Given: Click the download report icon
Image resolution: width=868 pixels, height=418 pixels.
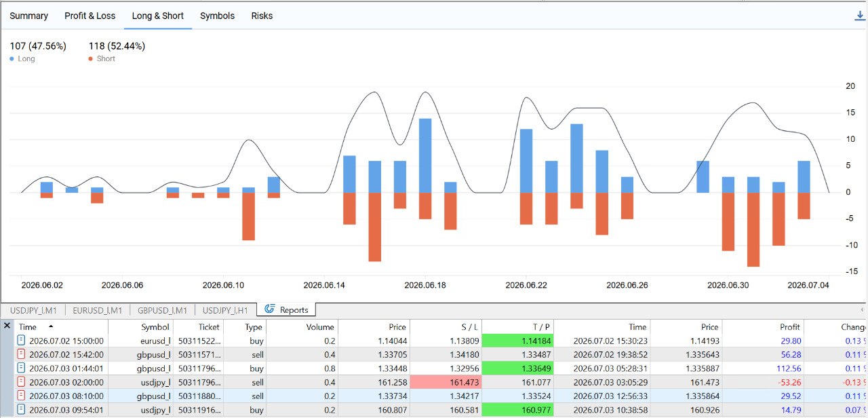Looking at the screenshot, I should click(861, 16).
